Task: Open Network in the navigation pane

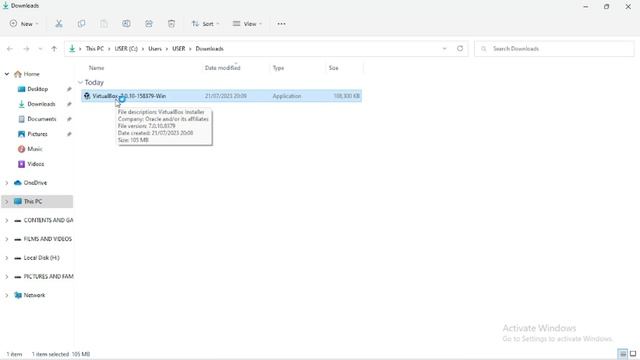Action: tap(34, 295)
